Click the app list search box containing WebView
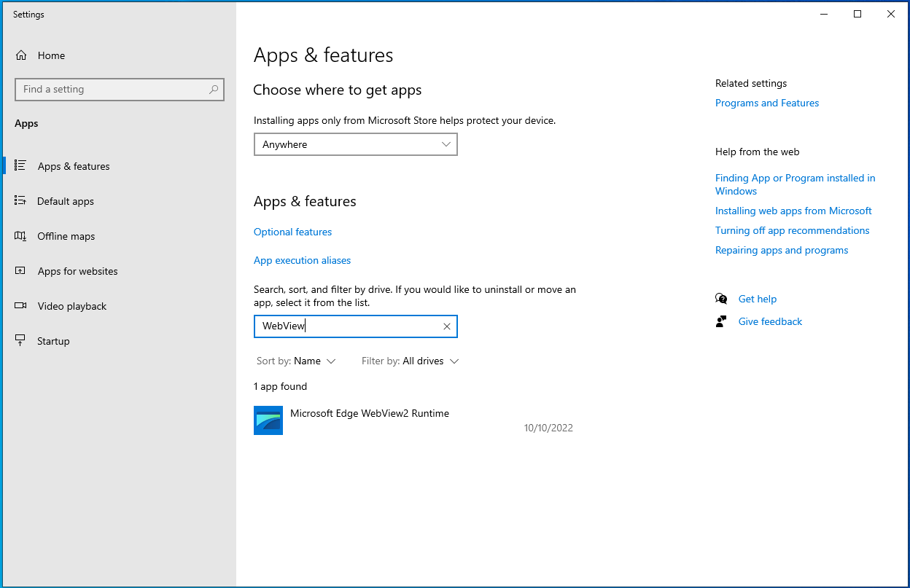This screenshot has width=910, height=588. click(356, 326)
